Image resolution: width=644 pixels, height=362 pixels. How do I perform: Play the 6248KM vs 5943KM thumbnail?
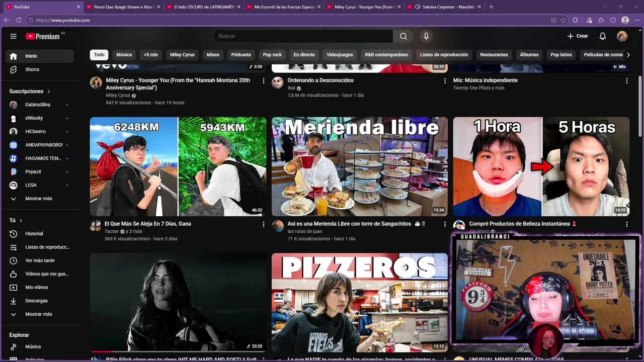(x=178, y=166)
